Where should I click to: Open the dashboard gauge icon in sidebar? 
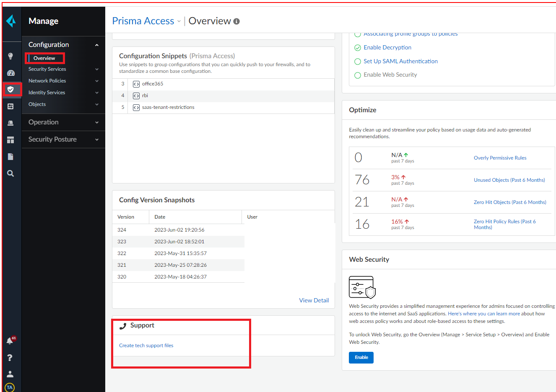10,73
